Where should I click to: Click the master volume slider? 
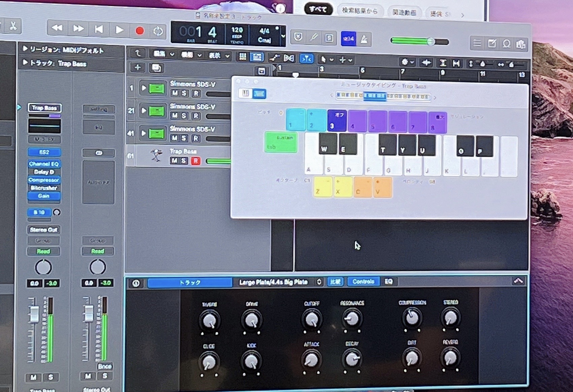[419, 41]
